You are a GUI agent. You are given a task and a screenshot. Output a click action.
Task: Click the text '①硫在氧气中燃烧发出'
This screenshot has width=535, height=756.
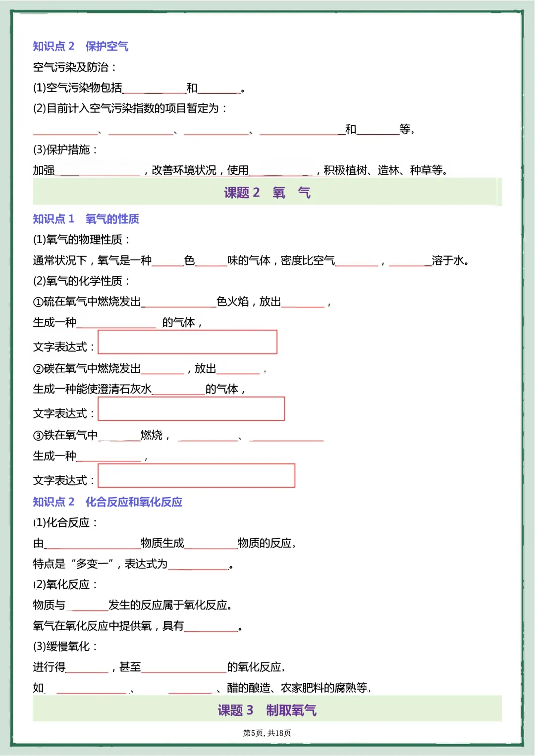[x=87, y=302]
